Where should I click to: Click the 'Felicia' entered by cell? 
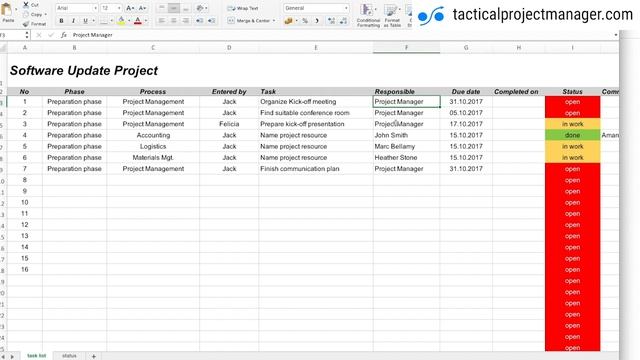tap(229, 124)
